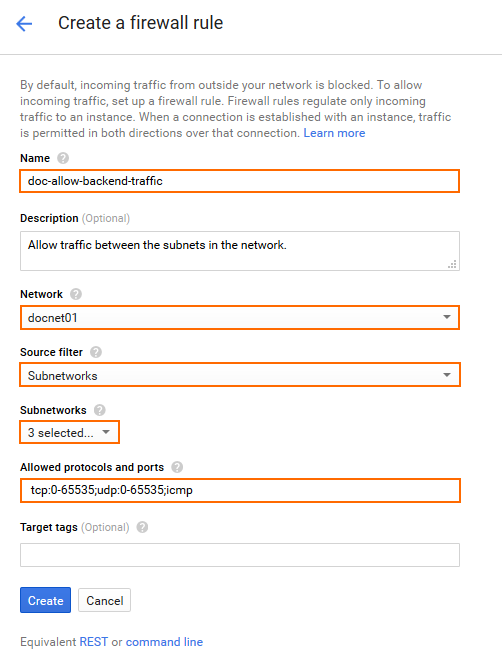Focus the empty Target tags field
This screenshot has width=502, height=663.
(x=240, y=555)
